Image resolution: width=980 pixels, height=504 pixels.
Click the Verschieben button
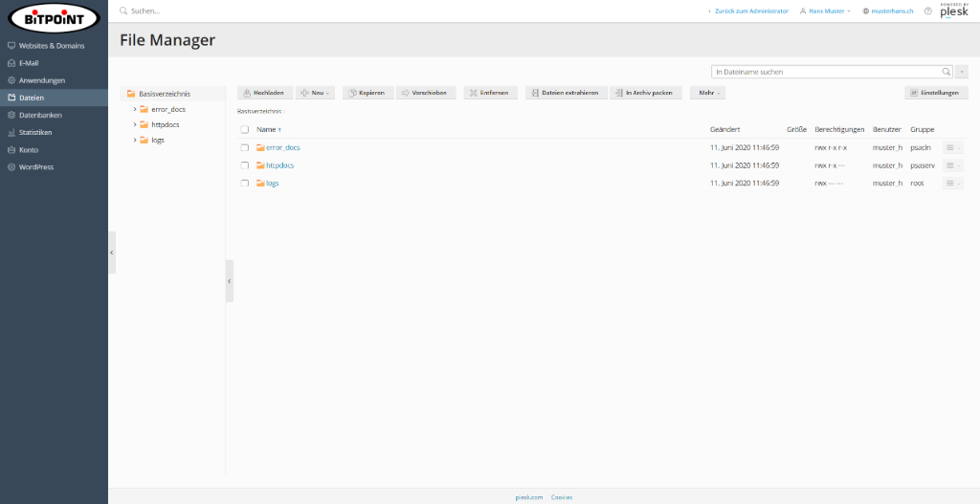pyautogui.click(x=426, y=93)
